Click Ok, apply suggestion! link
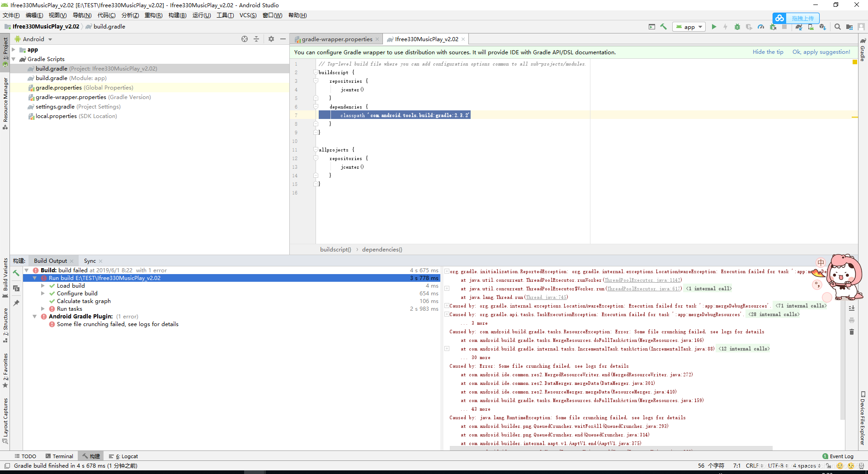868x474 pixels. tap(821, 52)
